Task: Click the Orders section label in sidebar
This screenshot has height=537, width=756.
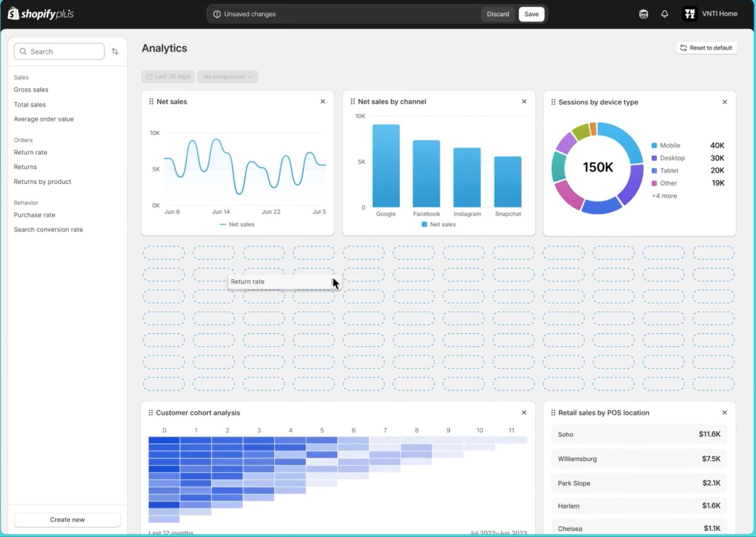Action: coord(23,140)
